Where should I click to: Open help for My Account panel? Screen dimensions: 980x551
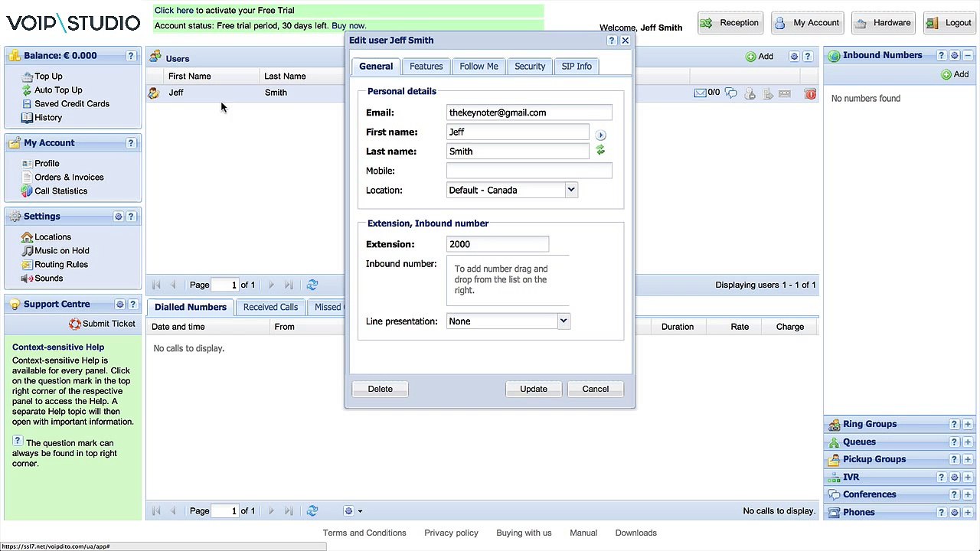coord(131,143)
